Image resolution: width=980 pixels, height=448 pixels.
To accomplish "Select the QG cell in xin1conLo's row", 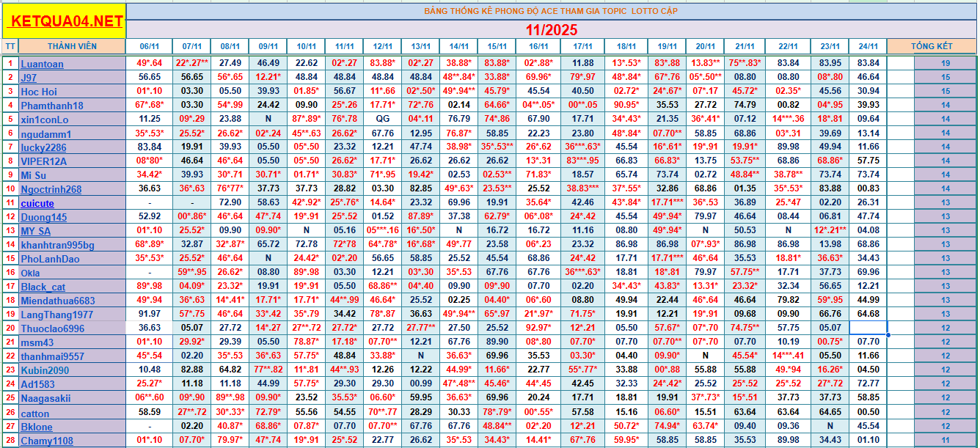I will [382, 119].
